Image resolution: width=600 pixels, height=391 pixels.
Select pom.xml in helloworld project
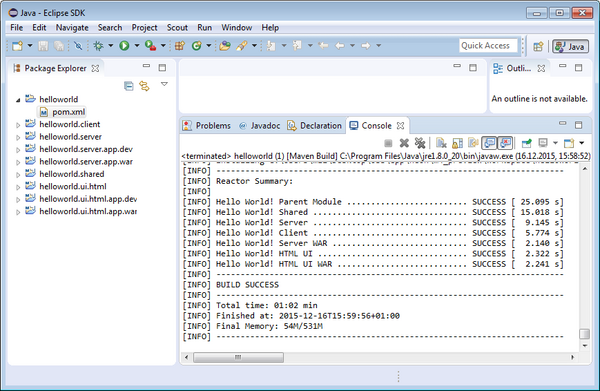[68, 112]
